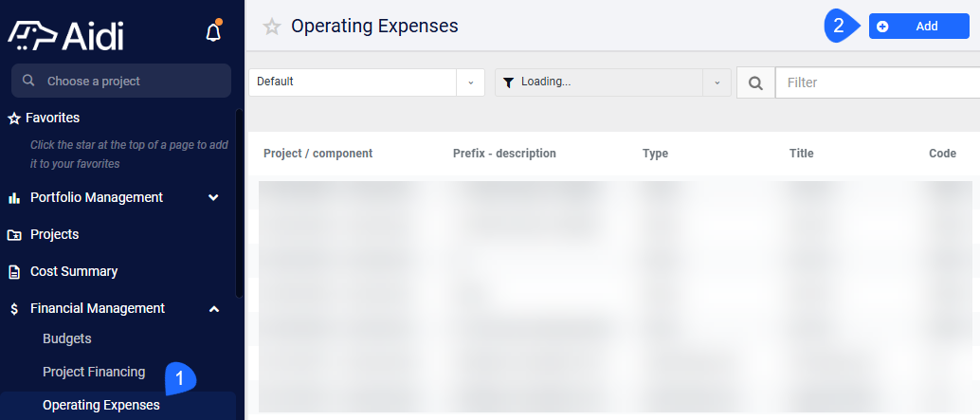The height and width of the screenshot is (420, 980).
Task: Open the Loading filter dropdown arrow
Action: pos(717,82)
